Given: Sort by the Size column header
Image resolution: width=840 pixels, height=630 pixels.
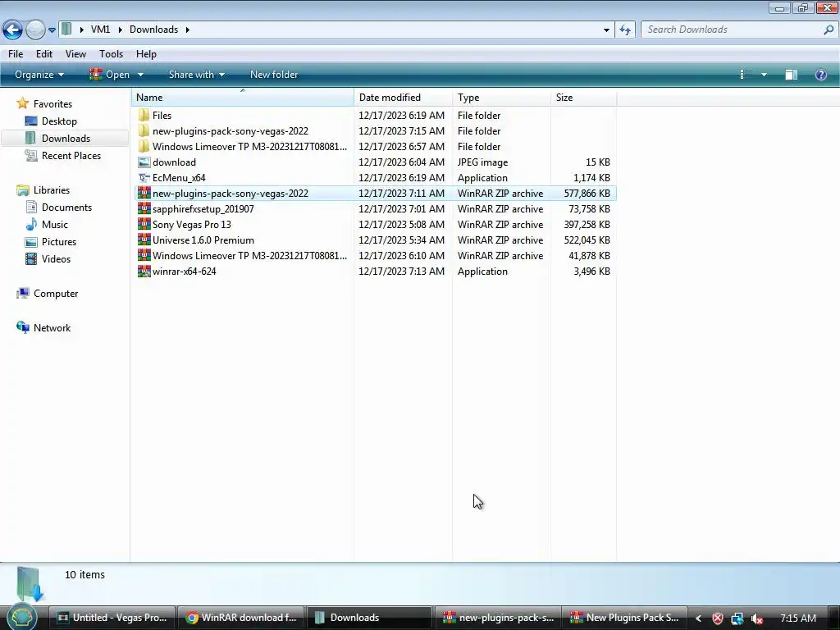Looking at the screenshot, I should (x=583, y=98).
